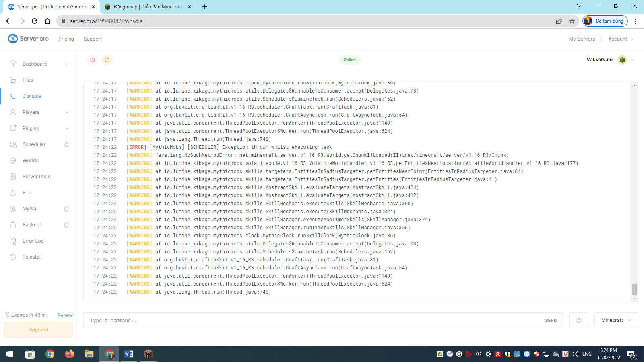Open Microsoft Store from the taskbar

click(x=30, y=354)
